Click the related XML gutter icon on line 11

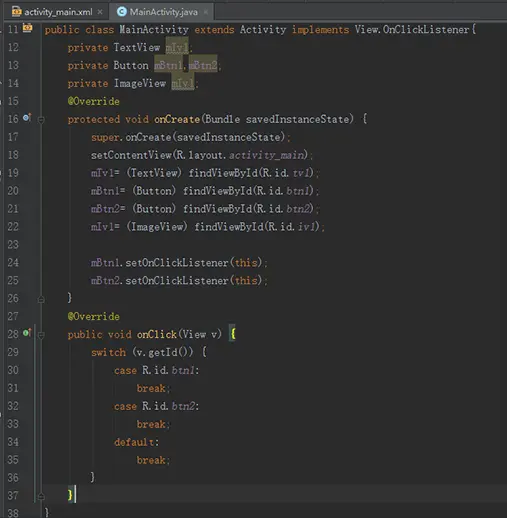coord(27,28)
